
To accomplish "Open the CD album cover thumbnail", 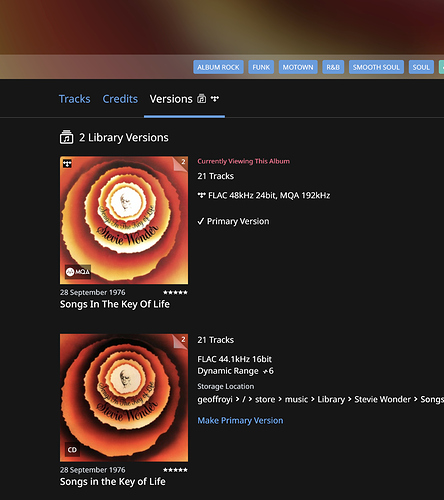I will coord(124,398).
